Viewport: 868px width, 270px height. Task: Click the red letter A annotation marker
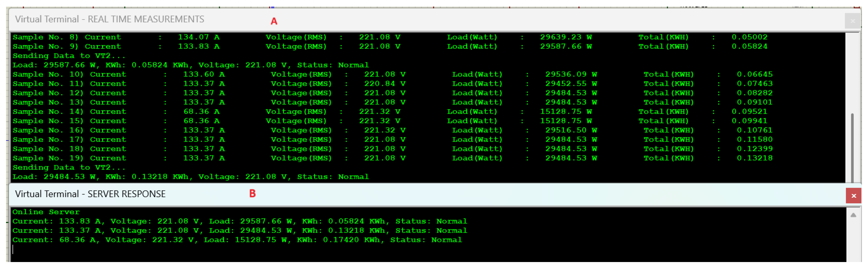[x=274, y=21]
